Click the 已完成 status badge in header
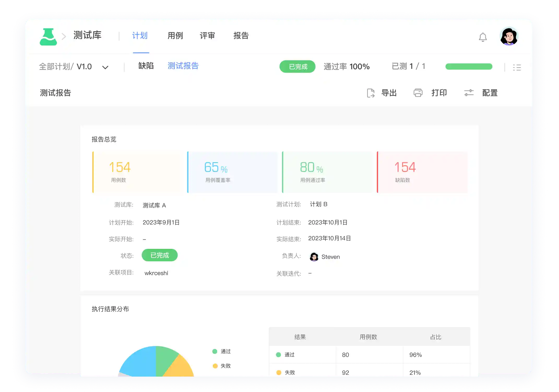 pos(298,67)
